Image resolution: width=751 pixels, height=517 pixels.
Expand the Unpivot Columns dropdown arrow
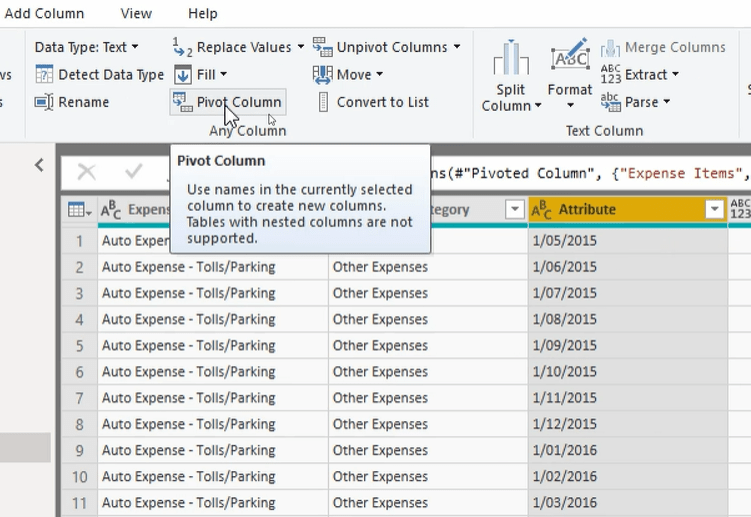pos(457,46)
